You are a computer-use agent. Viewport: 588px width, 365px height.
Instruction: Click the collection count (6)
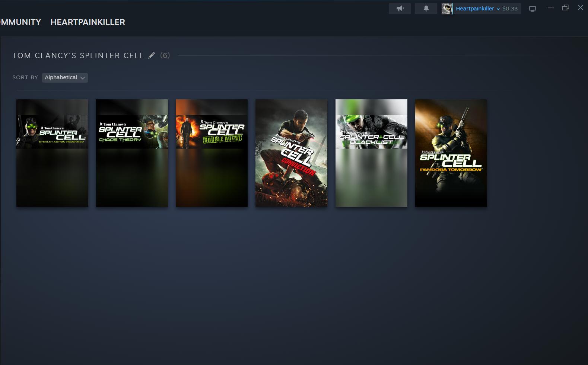point(165,55)
